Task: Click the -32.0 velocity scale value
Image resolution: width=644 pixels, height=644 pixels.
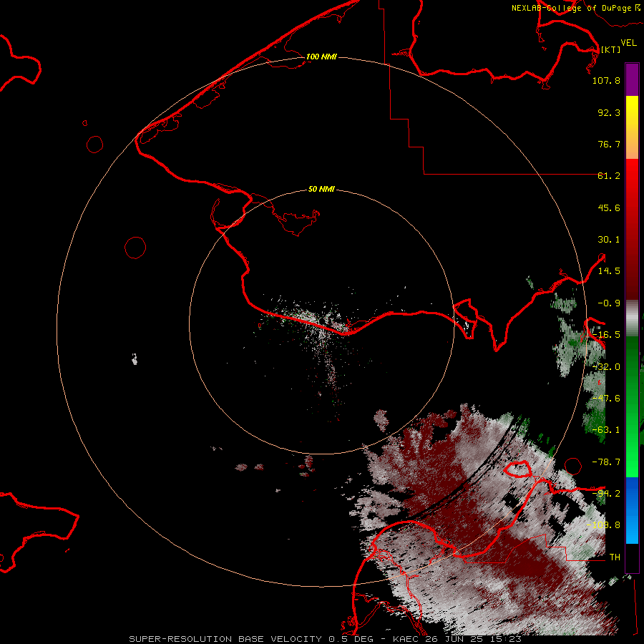Action: [x=606, y=367]
